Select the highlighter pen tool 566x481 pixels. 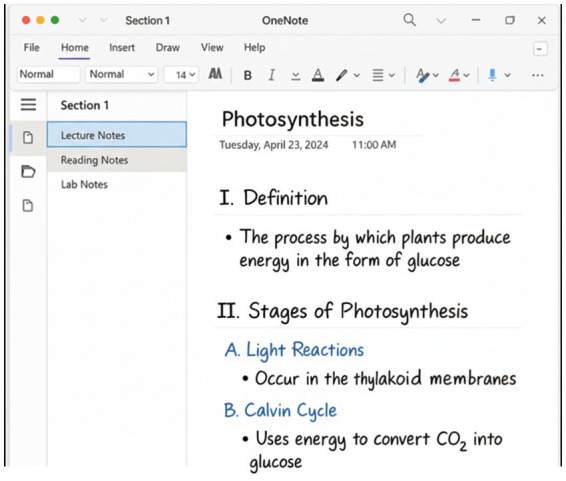pos(341,75)
